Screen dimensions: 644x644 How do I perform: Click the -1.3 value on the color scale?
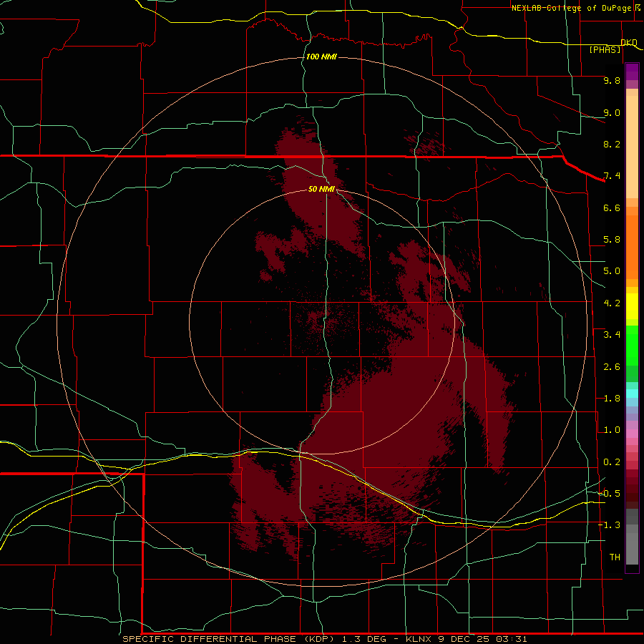tap(609, 525)
